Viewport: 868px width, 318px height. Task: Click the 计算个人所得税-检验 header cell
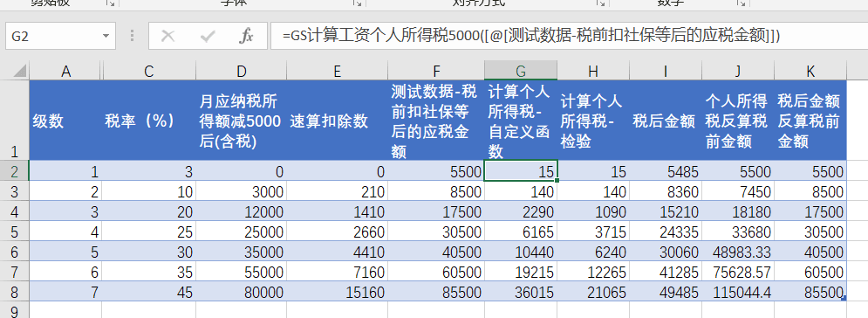[593, 121]
